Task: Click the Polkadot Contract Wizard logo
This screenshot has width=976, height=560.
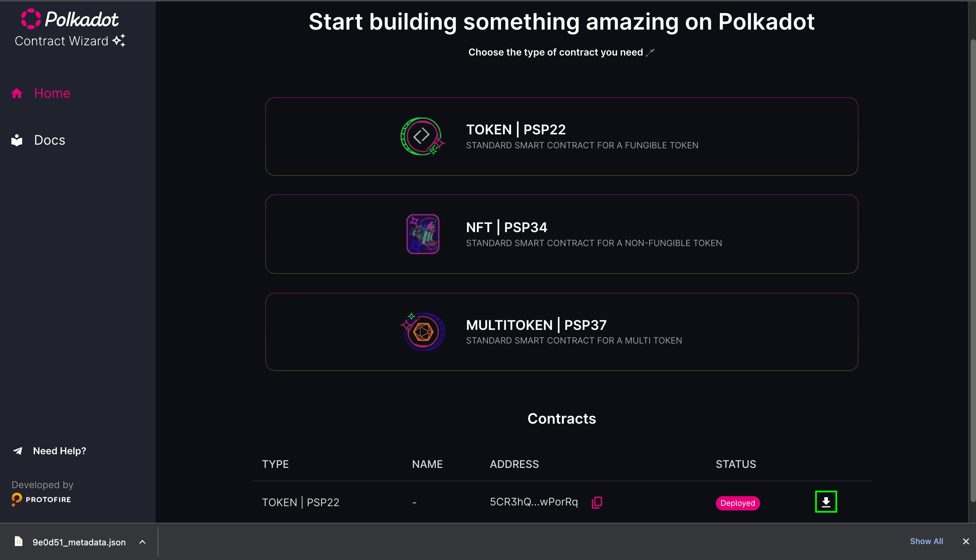Action: point(70,28)
